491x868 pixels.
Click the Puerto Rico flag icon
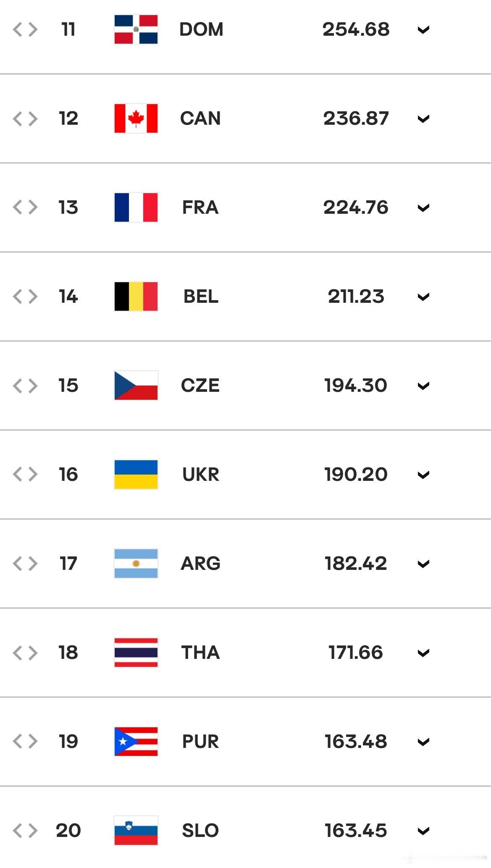136,742
